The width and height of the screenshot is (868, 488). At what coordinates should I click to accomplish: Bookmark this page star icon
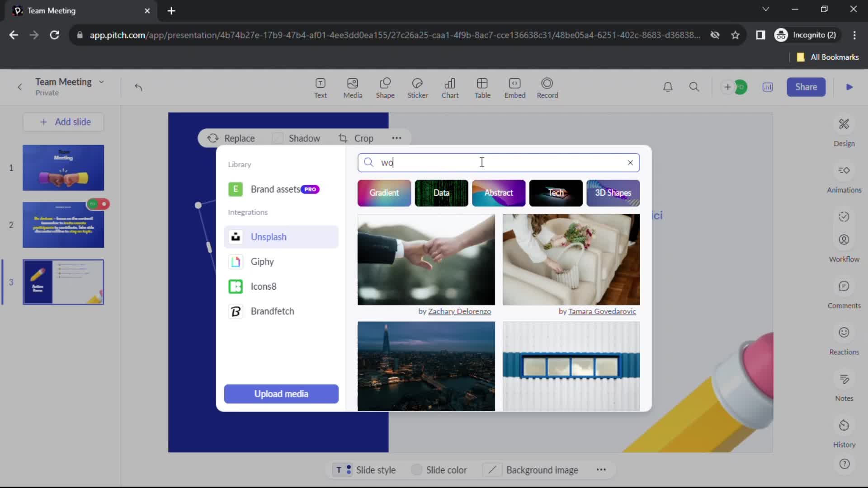[x=735, y=35]
